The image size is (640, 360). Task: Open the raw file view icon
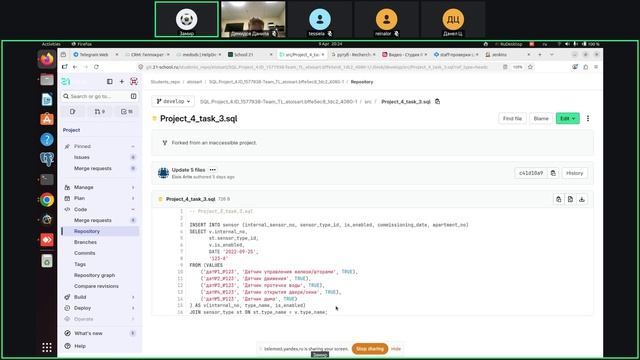tap(570, 199)
